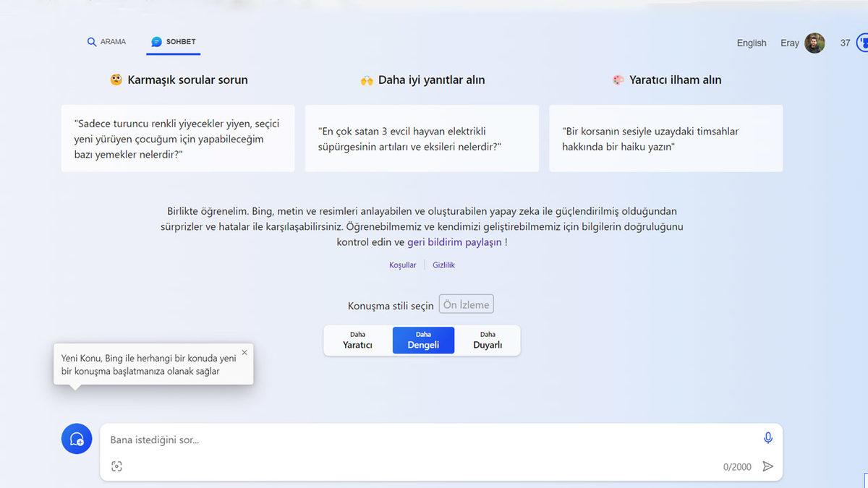This screenshot has height=488, width=868.
Task: Change language by clicking English
Action: (x=752, y=43)
